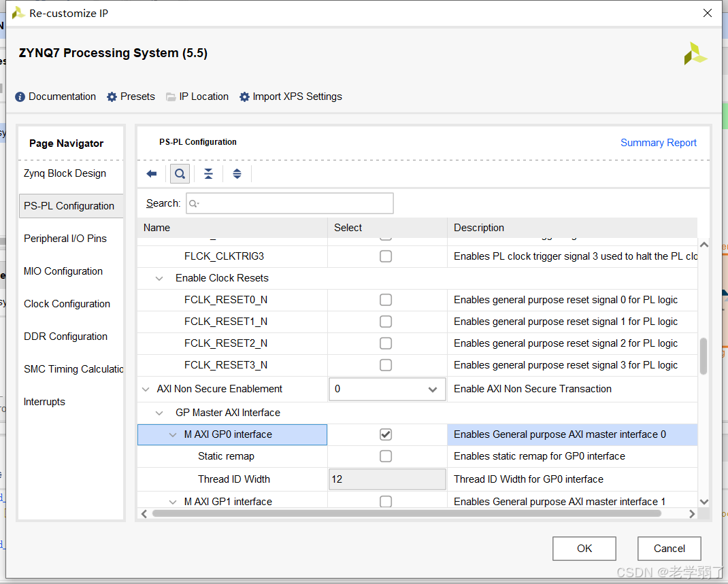Click the OK button
728x584 pixels.
(x=584, y=549)
